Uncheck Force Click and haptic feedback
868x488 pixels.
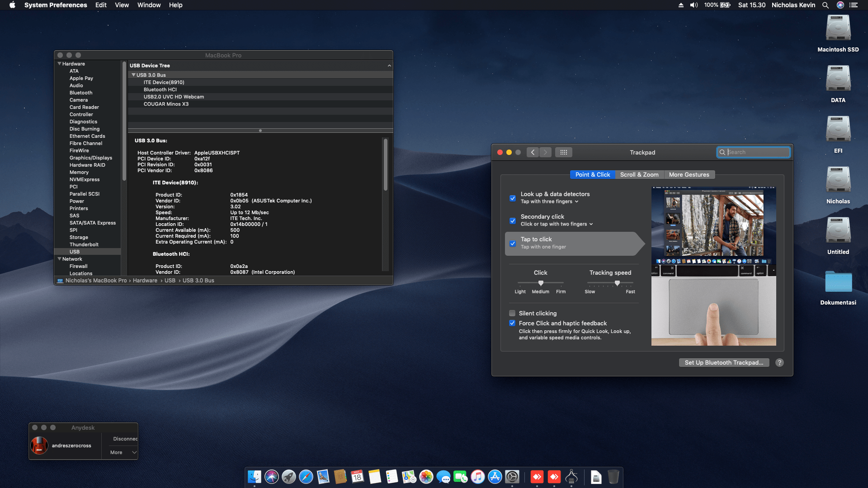(512, 323)
